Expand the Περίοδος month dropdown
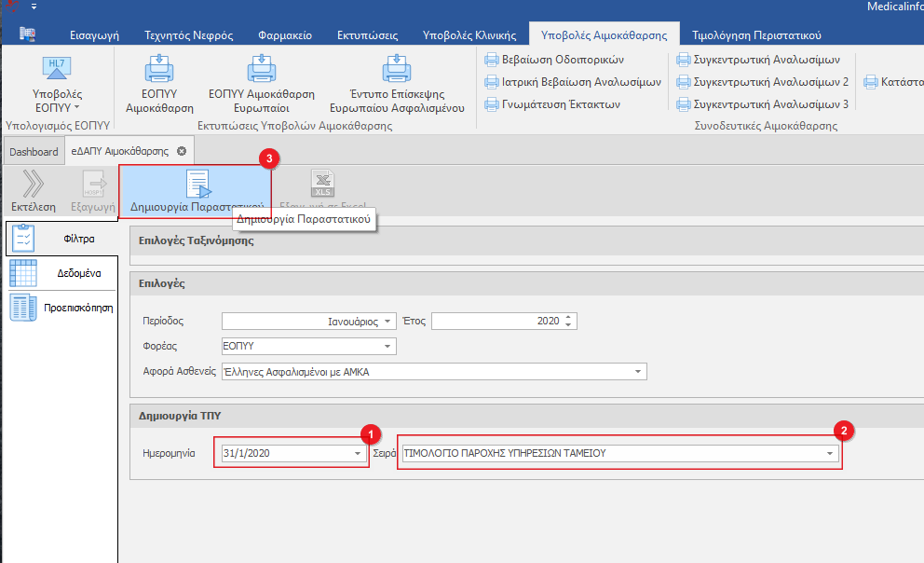 coord(388,322)
